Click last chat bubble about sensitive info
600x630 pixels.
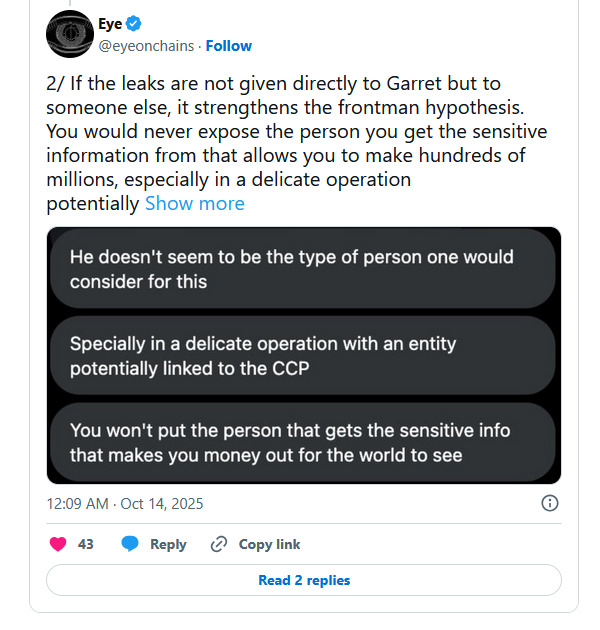[304, 442]
